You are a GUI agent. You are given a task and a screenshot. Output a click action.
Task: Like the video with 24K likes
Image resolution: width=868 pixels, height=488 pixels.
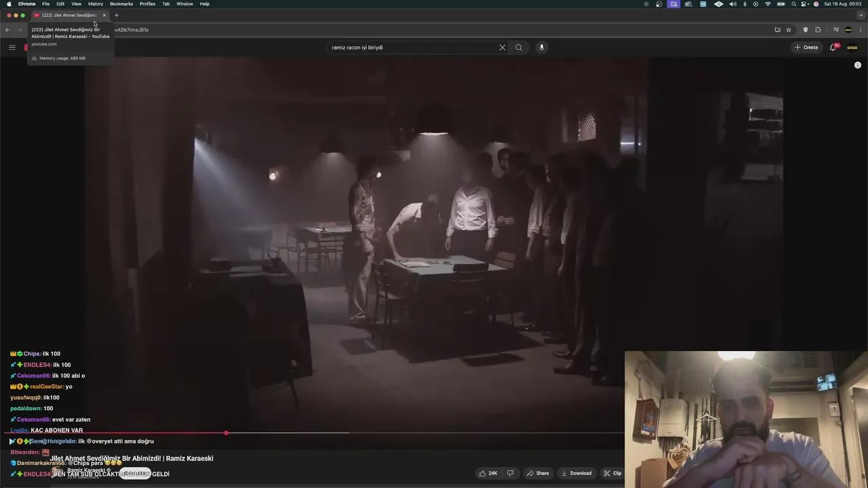tap(488, 473)
